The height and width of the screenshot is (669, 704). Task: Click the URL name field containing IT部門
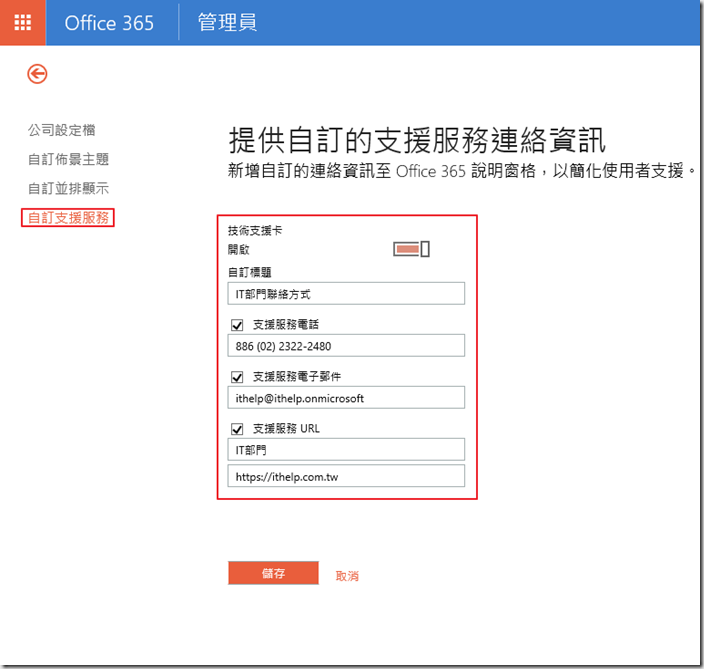346,450
